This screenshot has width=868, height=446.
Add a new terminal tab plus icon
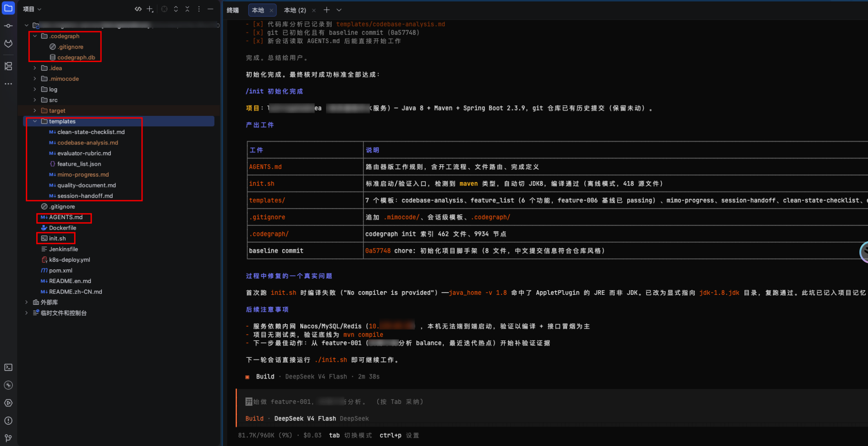(x=327, y=10)
